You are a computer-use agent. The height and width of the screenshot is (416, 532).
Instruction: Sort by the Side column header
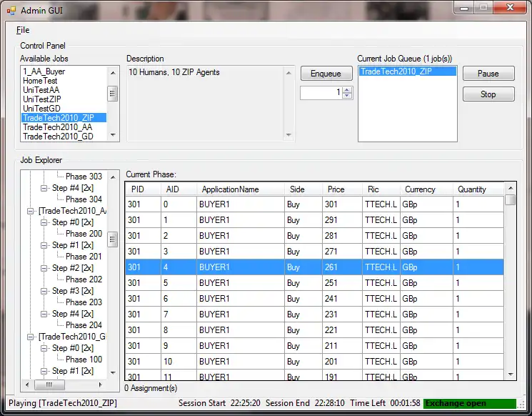pyautogui.click(x=303, y=189)
